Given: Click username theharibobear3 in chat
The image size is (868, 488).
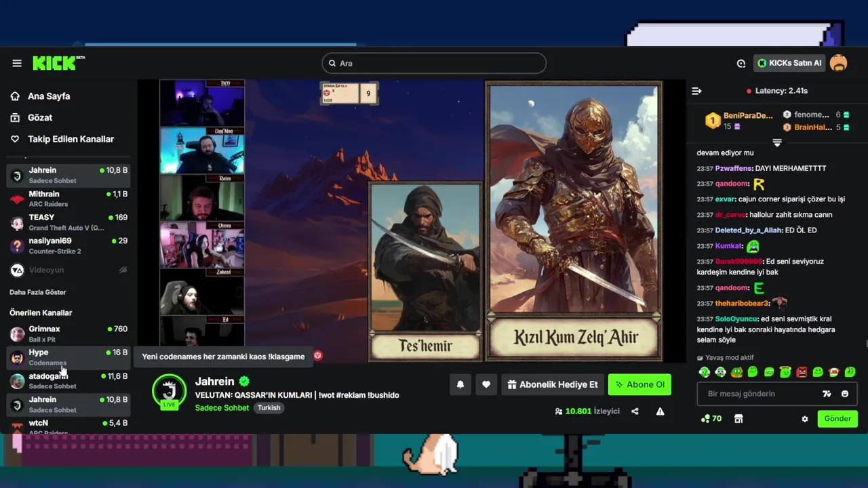Looking at the screenshot, I should click(x=742, y=303).
